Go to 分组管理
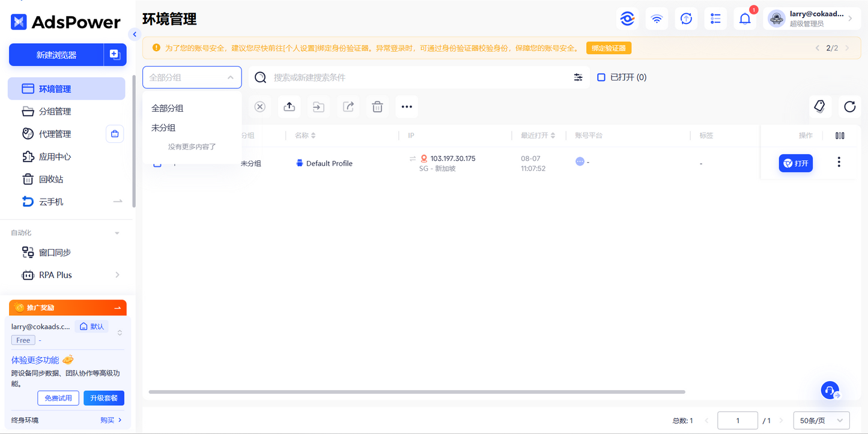 tap(55, 112)
